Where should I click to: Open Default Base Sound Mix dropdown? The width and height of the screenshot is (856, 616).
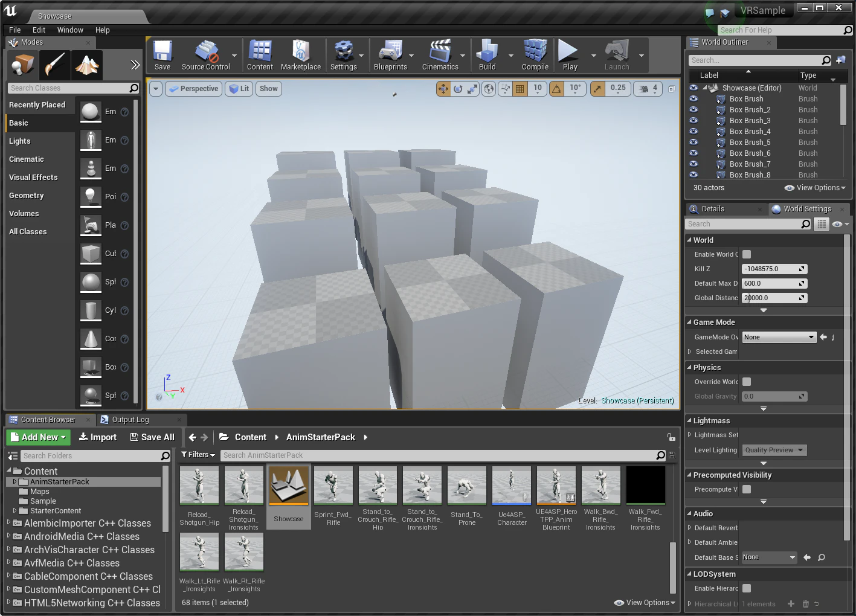[x=770, y=557]
